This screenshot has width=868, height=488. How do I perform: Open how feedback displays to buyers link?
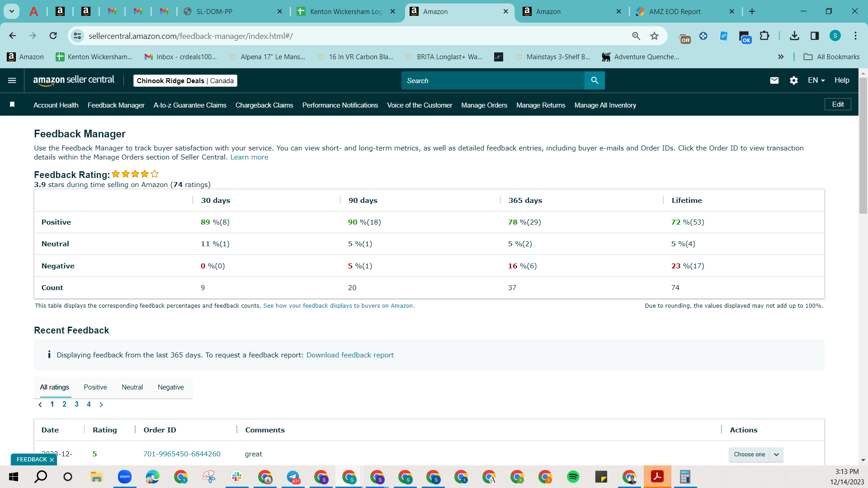(x=339, y=306)
